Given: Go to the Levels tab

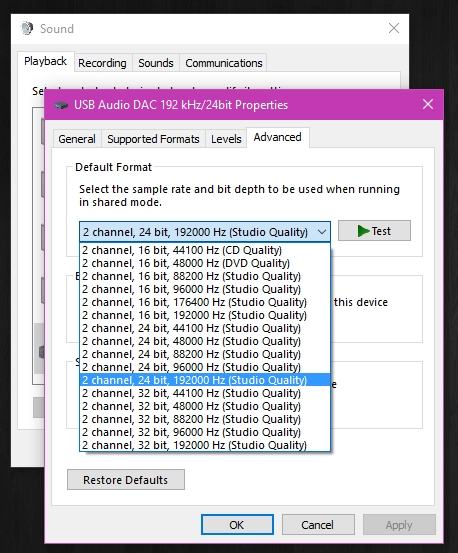Looking at the screenshot, I should pyautogui.click(x=226, y=139).
